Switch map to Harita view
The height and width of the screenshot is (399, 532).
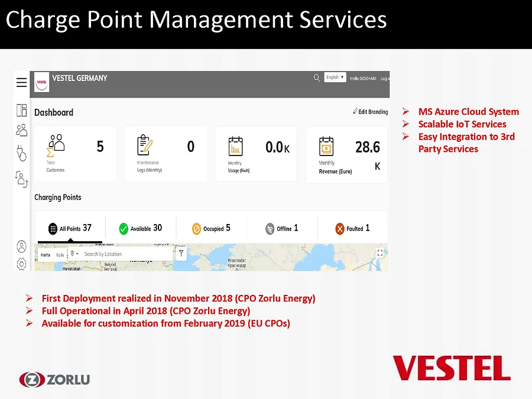(46, 255)
